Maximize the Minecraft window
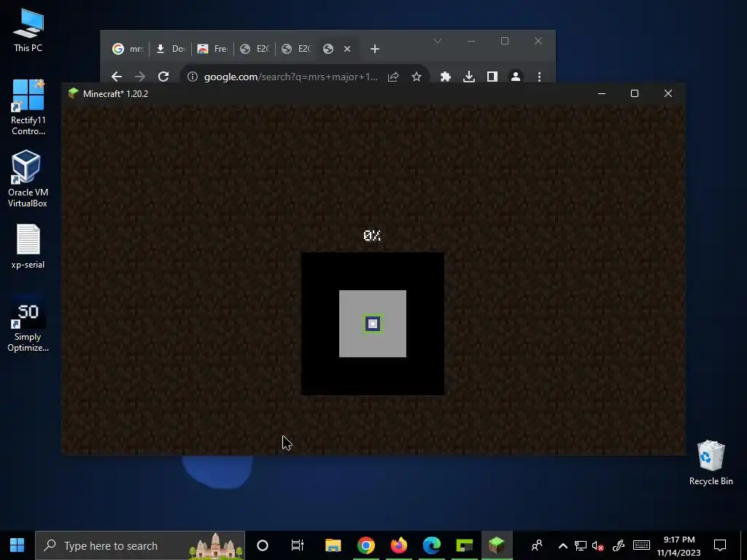747x560 pixels. pyautogui.click(x=635, y=94)
